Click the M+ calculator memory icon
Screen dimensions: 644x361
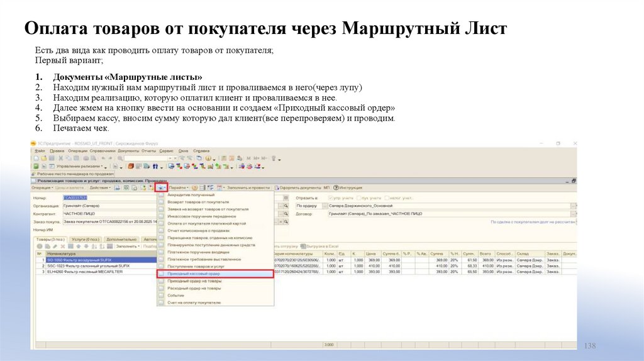tap(257, 158)
